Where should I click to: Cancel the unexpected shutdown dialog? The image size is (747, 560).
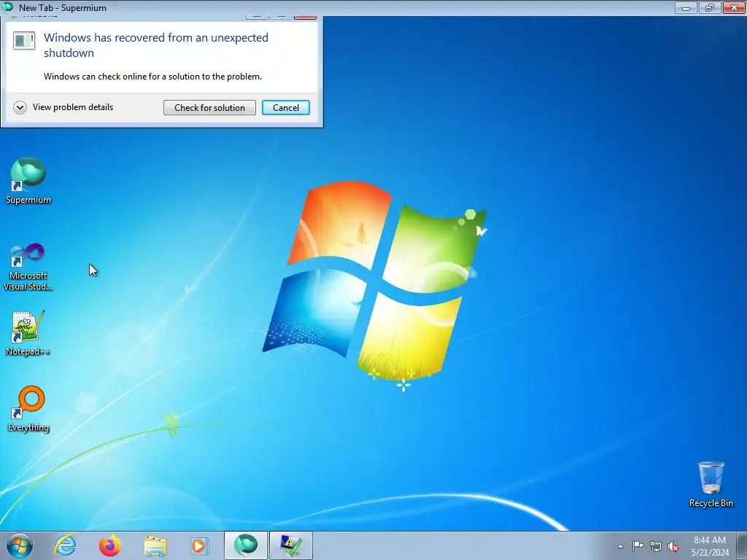(286, 108)
